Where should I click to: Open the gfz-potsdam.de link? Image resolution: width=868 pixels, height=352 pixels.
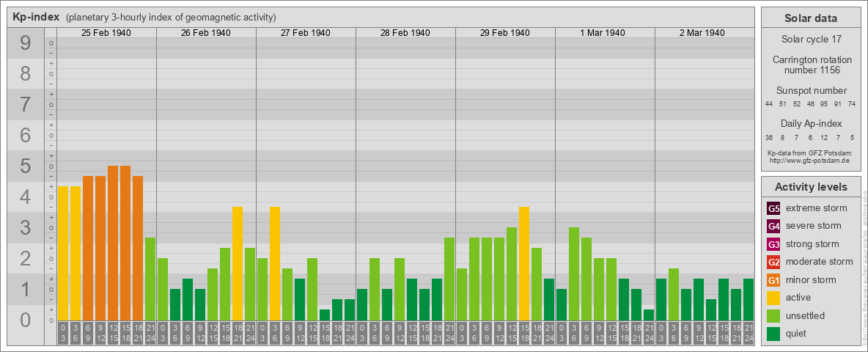809,160
